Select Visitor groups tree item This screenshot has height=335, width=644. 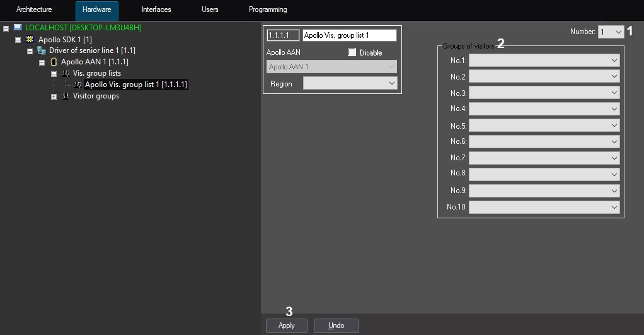[x=96, y=96]
